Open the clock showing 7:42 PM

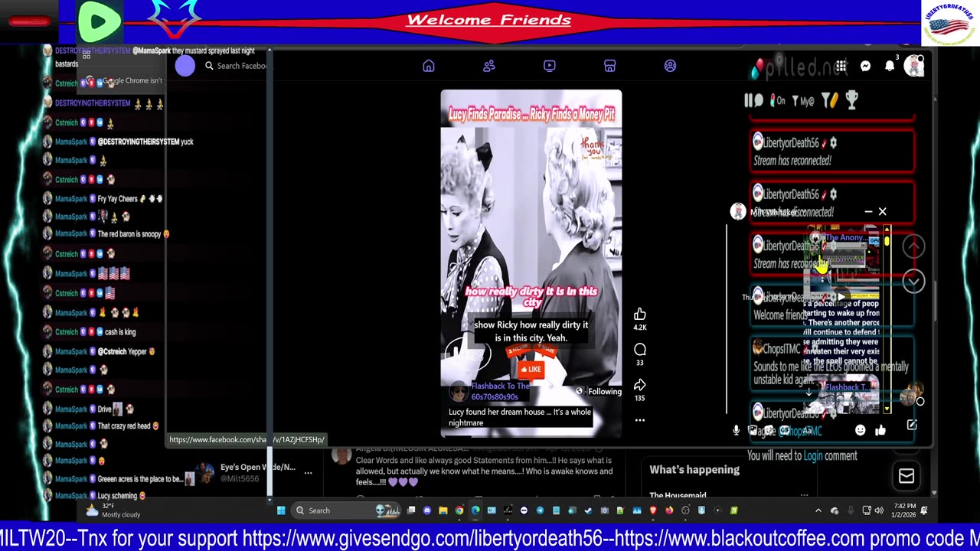[x=903, y=510]
